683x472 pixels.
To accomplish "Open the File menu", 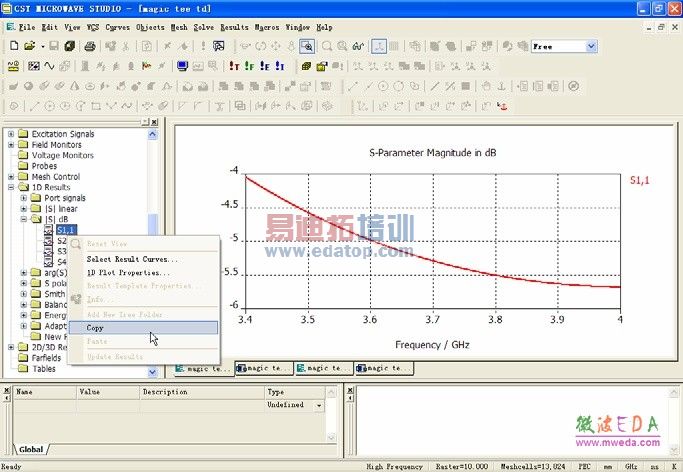I will [27, 27].
